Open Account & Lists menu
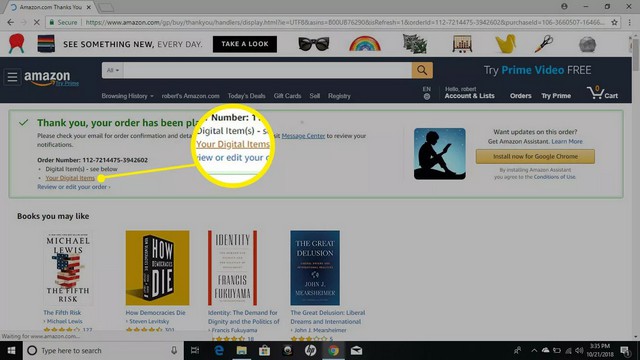Image resolution: width=640 pixels, height=360 pixels. 469,93
